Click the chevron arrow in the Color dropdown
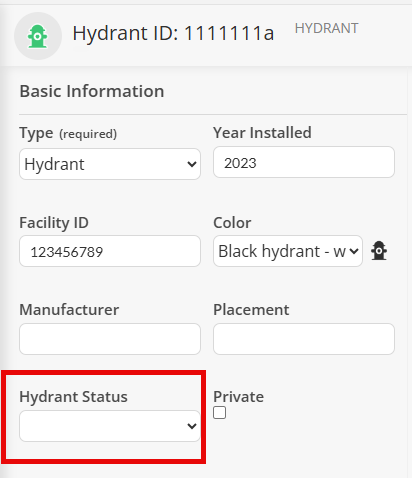412x478 pixels. 354,251
